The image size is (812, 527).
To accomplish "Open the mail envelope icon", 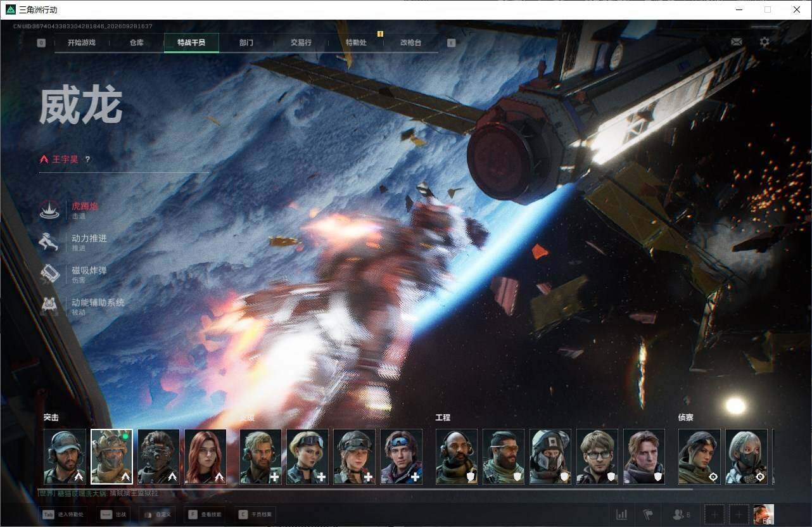I will pyautogui.click(x=737, y=42).
